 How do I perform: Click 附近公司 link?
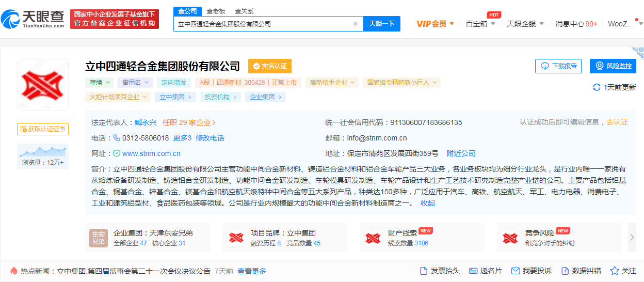point(461,153)
